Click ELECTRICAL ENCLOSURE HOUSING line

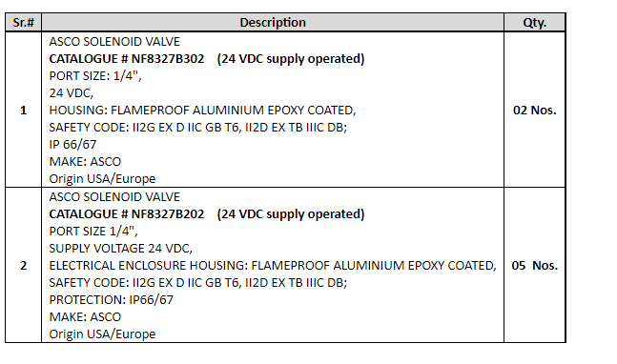(273, 266)
